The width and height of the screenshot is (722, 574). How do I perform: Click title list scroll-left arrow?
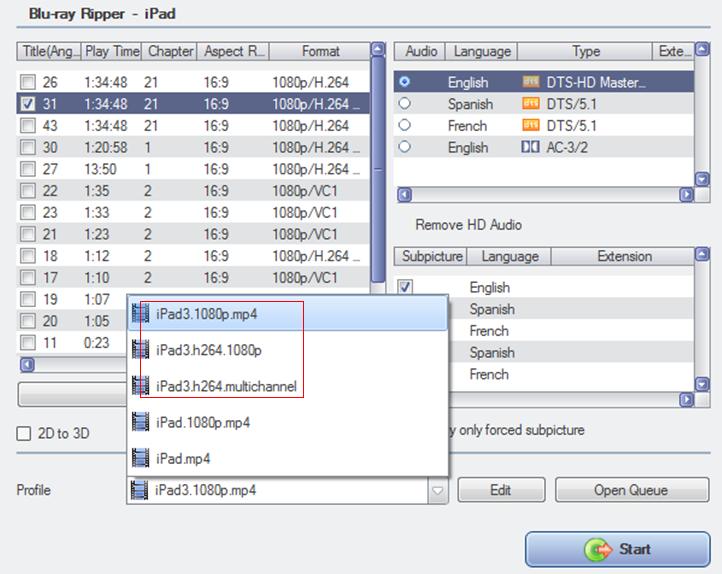point(28,365)
